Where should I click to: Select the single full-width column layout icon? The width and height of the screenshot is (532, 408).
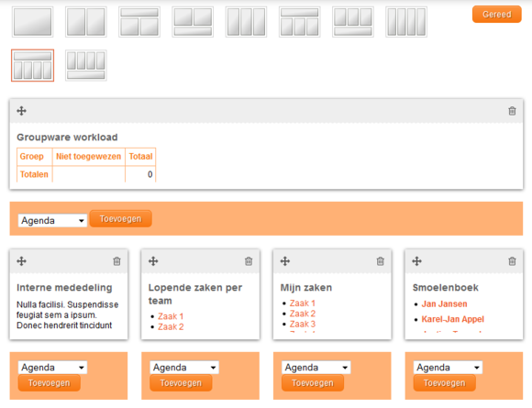33,22
